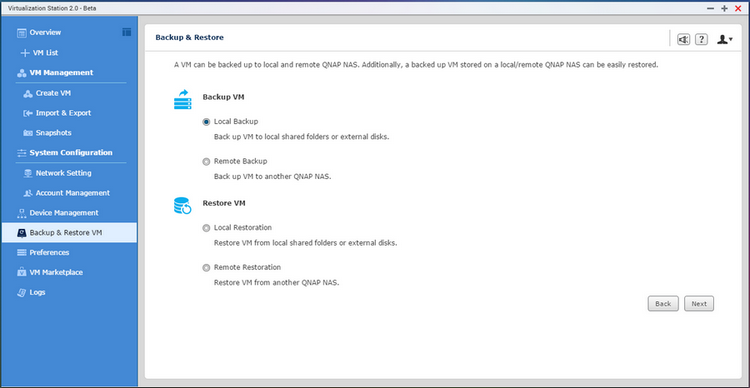The image size is (750, 388).
Task: Click 'Restore VM from local shared folders' description
Action: click(305, 243)
